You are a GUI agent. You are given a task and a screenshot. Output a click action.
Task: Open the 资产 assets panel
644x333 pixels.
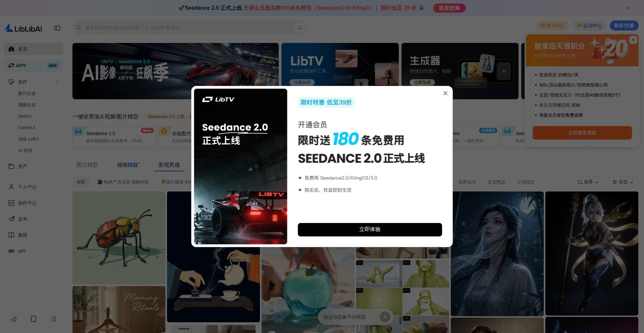coord(22,166)
